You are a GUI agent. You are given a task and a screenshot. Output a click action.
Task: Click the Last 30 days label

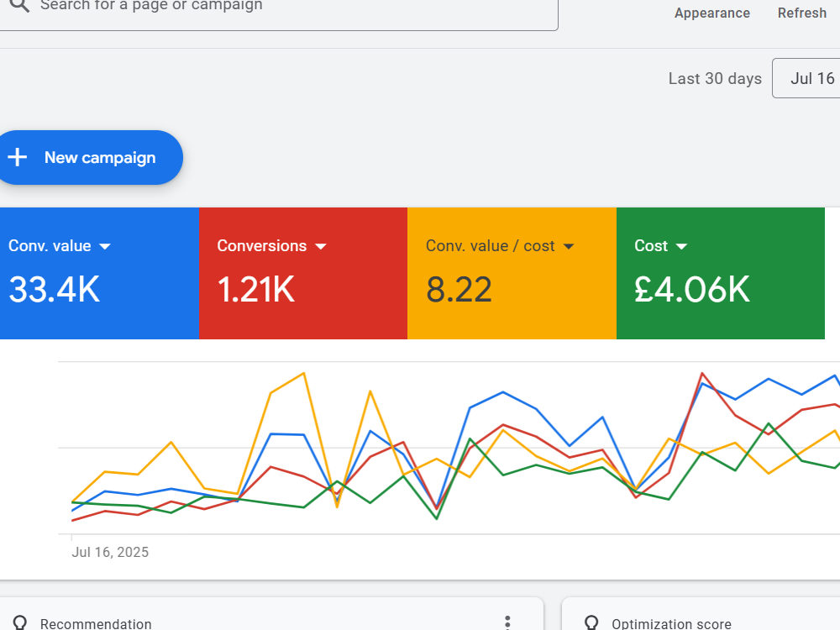[715, 78]
